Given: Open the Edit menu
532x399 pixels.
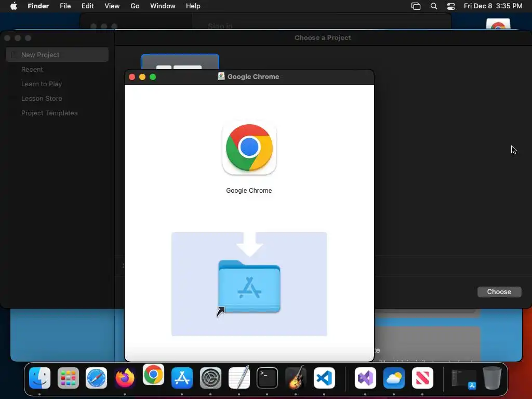Looking at the screenshot, I should click(x=87, y=6).
